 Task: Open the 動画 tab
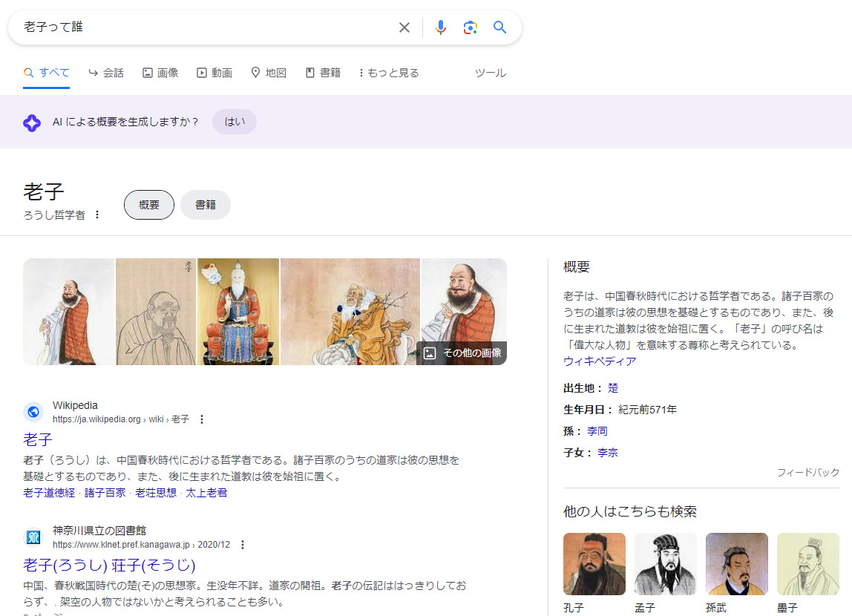pyautogui.click(x=214, y=73)
